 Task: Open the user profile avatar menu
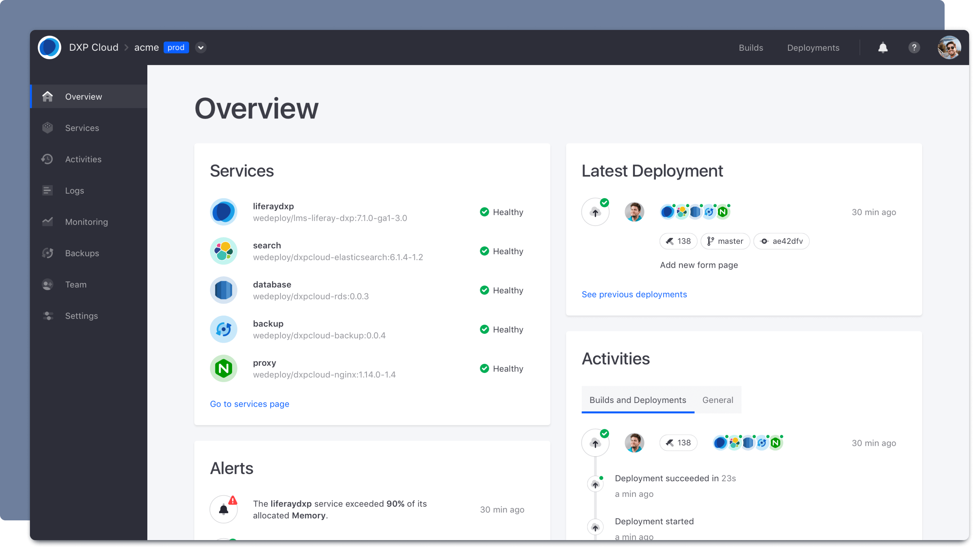tap(949, 48)
